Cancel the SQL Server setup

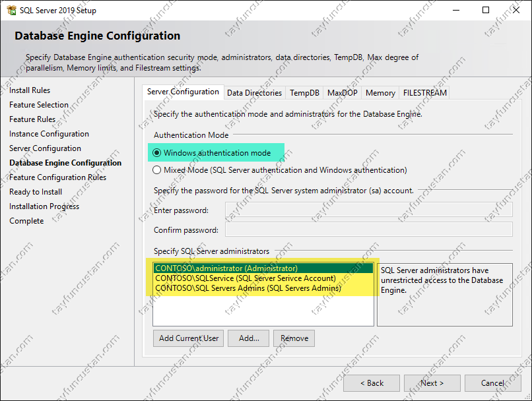(x=493, y=383)
